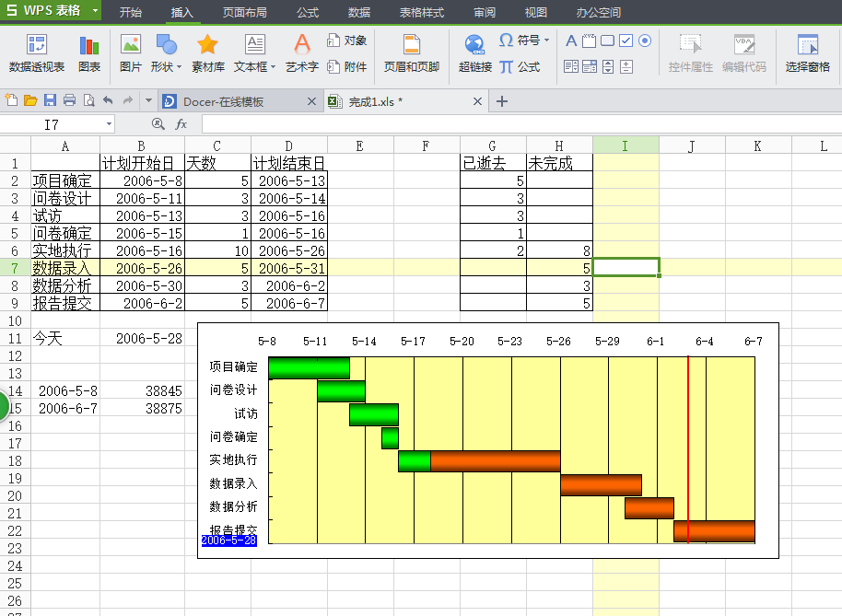Screen dimensions: 842x616
Task: Insert WordArt (艺术字)
Action: pyautogui.click(x=301, y=53)
